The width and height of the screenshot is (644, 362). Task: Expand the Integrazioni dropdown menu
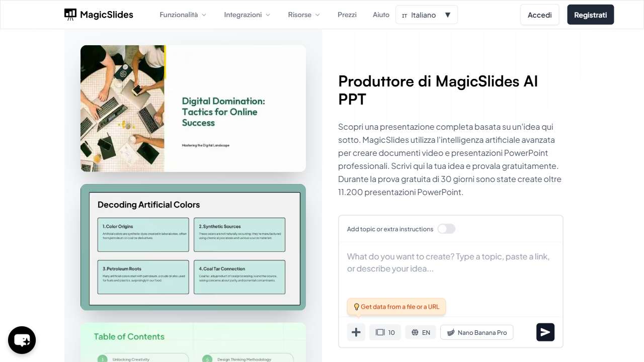coord(247,15)
